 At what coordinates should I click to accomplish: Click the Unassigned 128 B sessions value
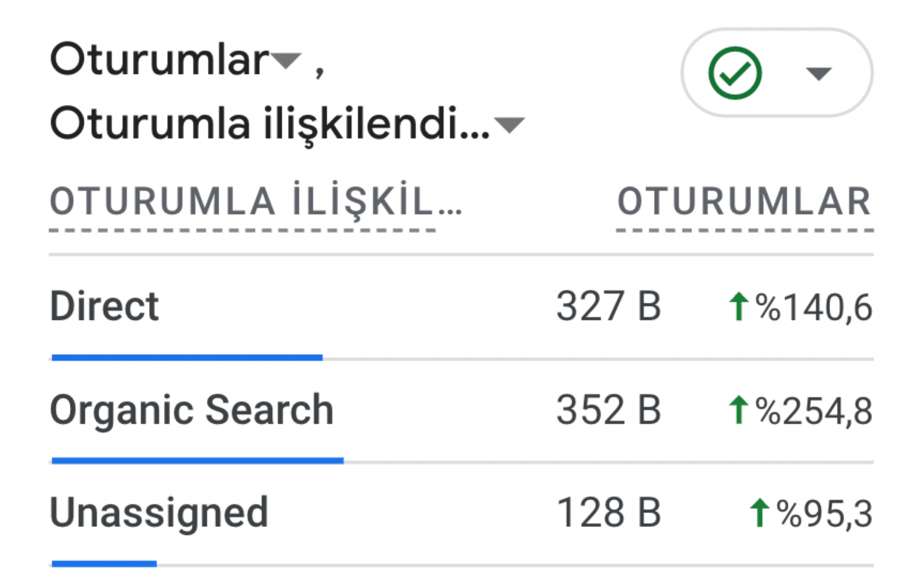(x=608, y=513)
